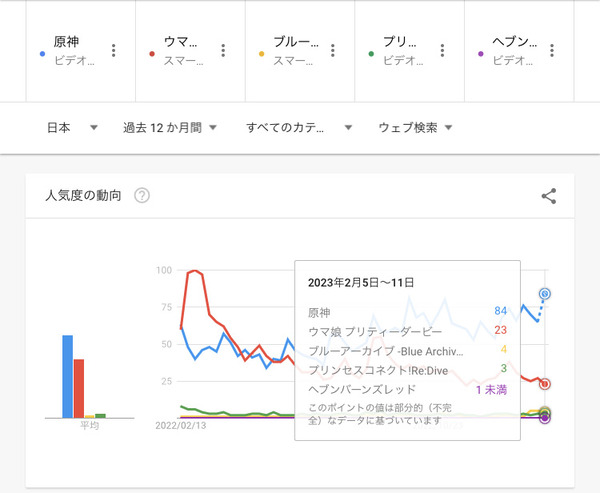600x493 pixels.
Task: Select the ヘブン… search term card
Action: click(519, 51)
